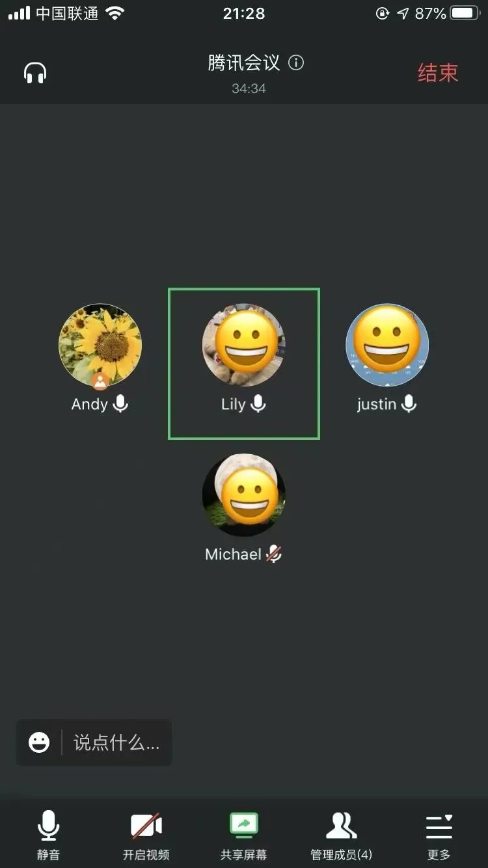This screenshot has width=488, height=868.
Task: Select Andy's sunflower avatar
Action: 100,346
